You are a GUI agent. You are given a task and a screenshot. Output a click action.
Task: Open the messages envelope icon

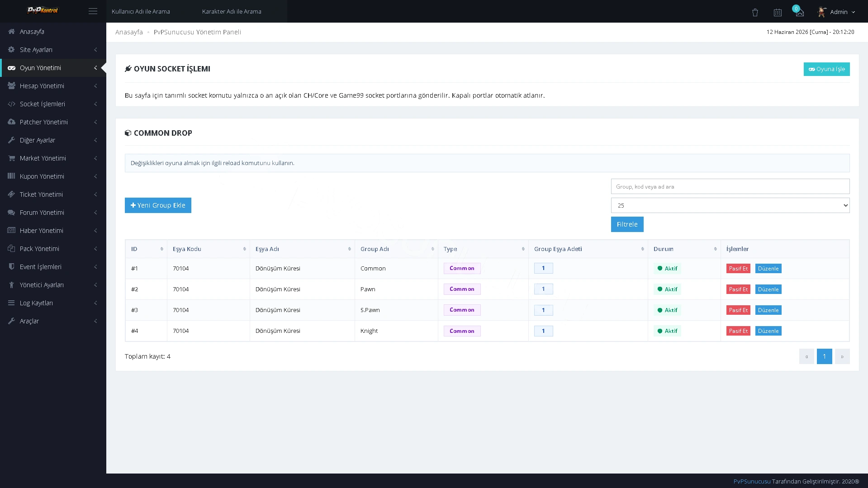(x=800, y=13)
